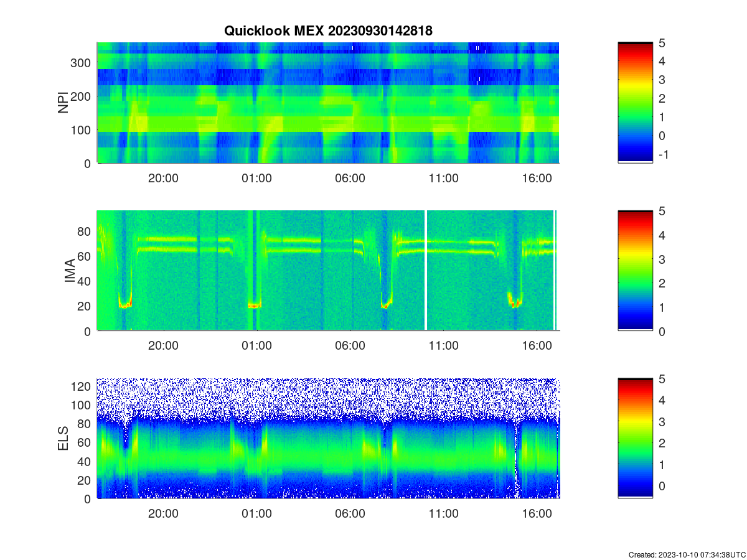Click the 20:00 tick under NPI plot

163,178
